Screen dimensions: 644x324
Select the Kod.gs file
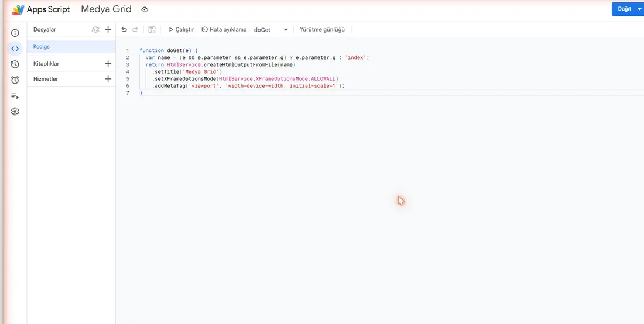point(71,47)
